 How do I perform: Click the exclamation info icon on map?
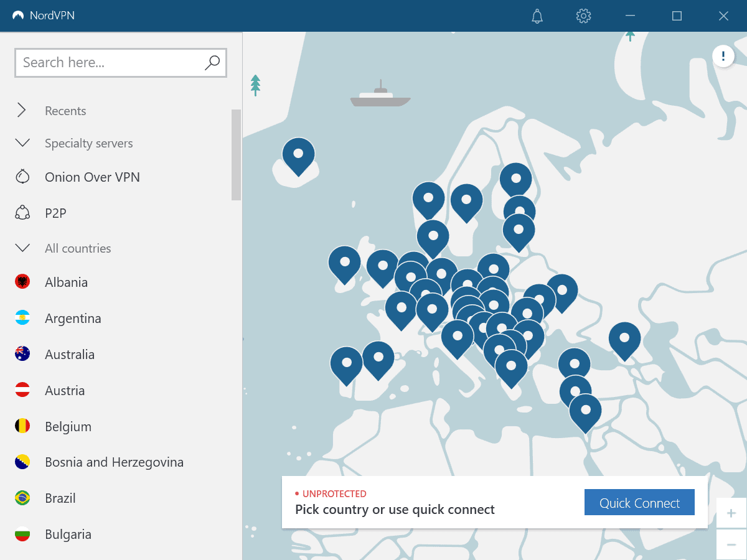coord(723,56)
